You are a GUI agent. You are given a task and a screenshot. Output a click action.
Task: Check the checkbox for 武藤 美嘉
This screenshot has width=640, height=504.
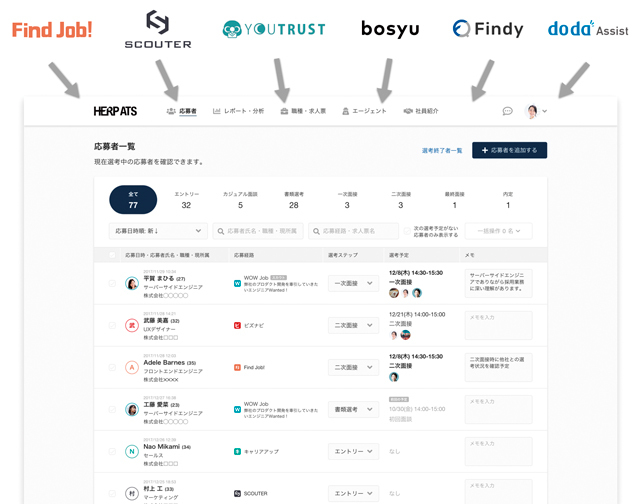coord(112,325)
